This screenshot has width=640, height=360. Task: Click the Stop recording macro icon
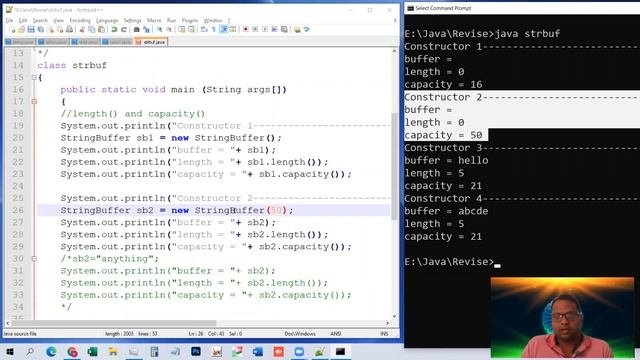(255, 29)
